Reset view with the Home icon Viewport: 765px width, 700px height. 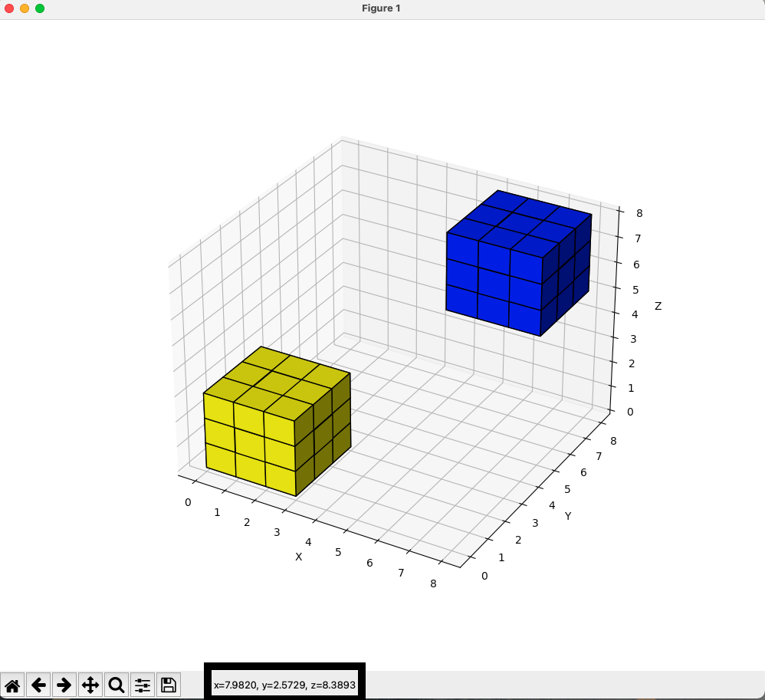[x=12, y=685]
